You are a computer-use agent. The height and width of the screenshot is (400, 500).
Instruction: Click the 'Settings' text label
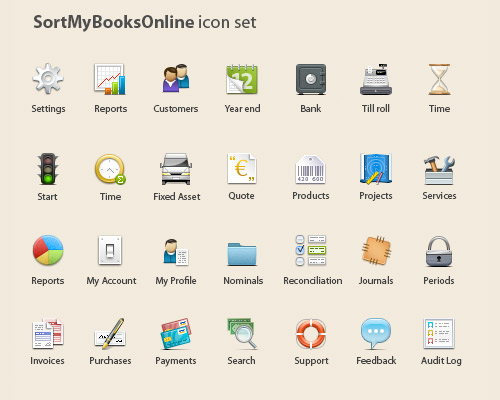tap(48, 109)
